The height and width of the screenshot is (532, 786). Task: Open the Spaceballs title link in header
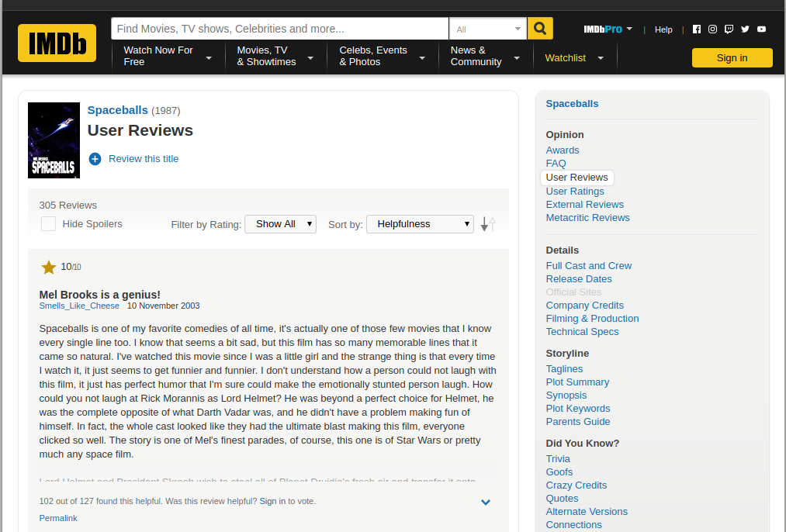click(118, 110)
